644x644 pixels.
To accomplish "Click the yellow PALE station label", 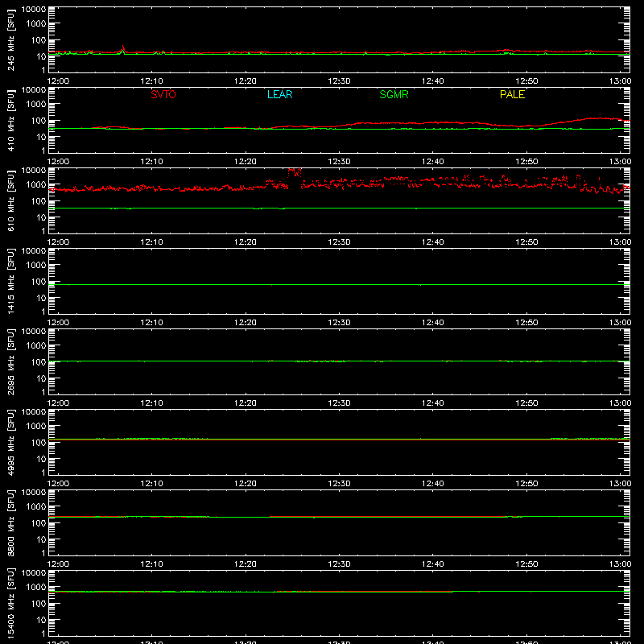I will (x=512, y=94).
